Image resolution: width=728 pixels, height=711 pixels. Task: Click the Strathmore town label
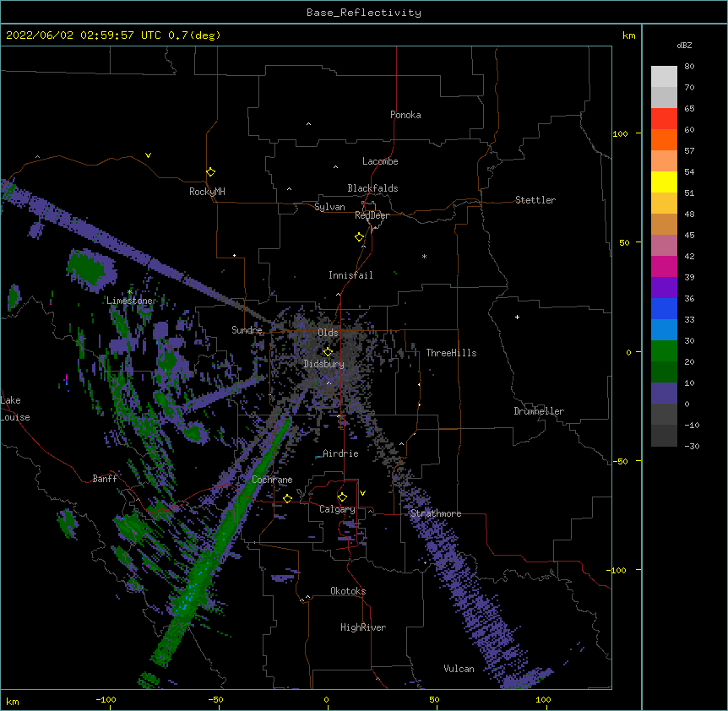(x=436, y=513)
